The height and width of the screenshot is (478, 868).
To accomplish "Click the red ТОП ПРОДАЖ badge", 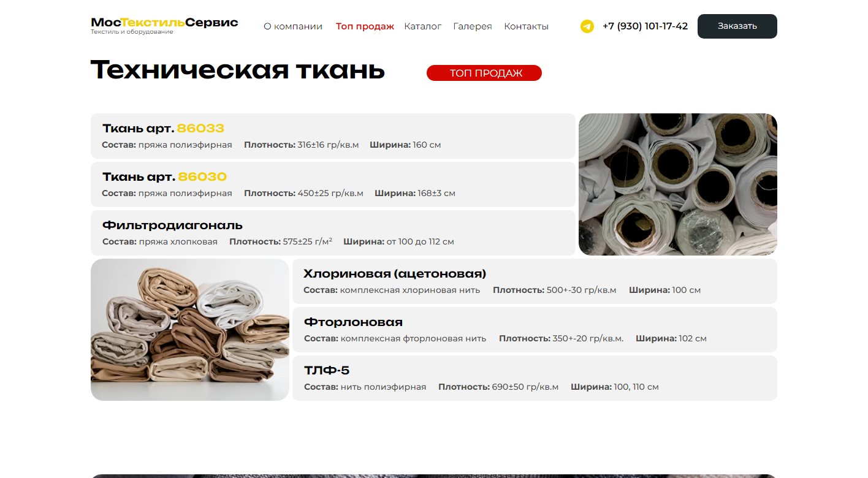I will 484,73.
